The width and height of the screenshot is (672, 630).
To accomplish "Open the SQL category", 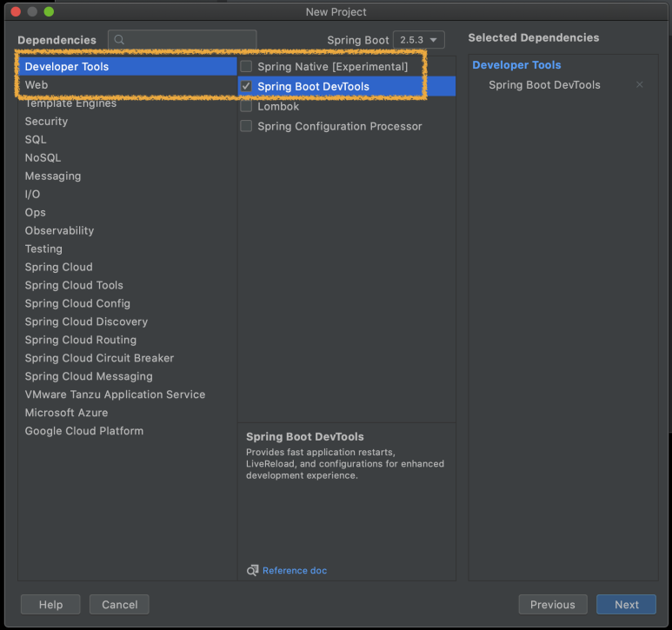I will [127, 140].
